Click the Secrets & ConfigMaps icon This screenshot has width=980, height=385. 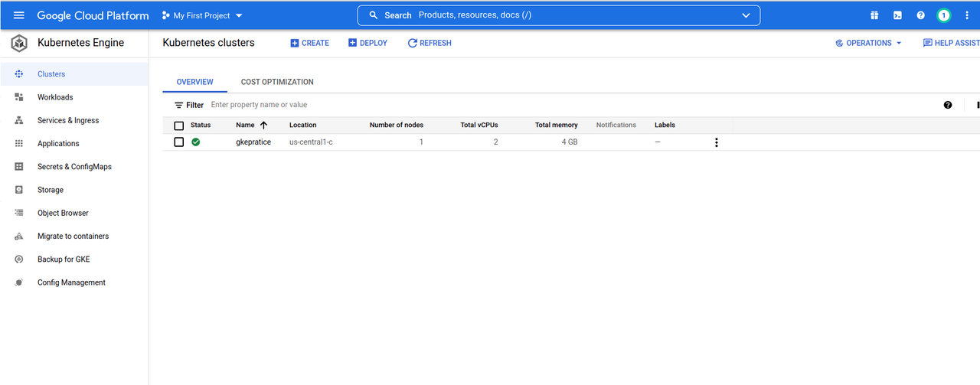[19, 166]
